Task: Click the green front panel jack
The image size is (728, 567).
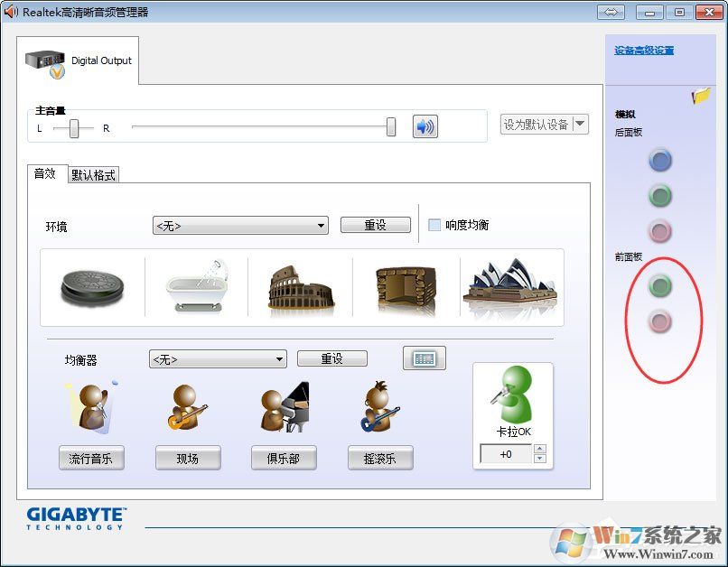Action: [x=660, y=286]
